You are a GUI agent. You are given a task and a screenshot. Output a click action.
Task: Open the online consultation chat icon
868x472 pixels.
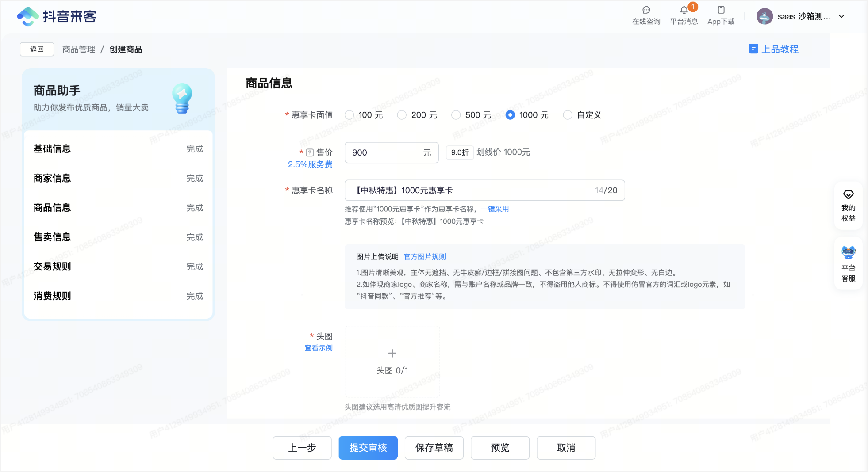[x=646, y=10]
